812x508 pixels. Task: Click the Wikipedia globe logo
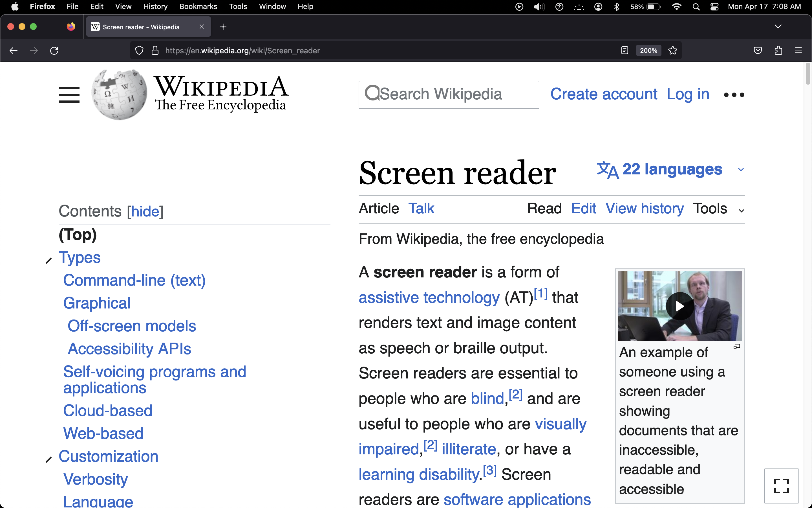click(x=120, y=95)
